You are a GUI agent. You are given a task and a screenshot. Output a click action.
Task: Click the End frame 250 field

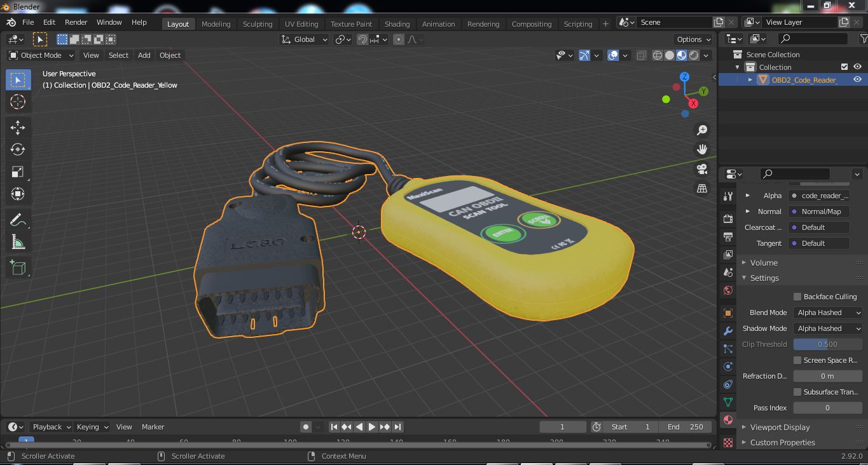pos(685,427)
